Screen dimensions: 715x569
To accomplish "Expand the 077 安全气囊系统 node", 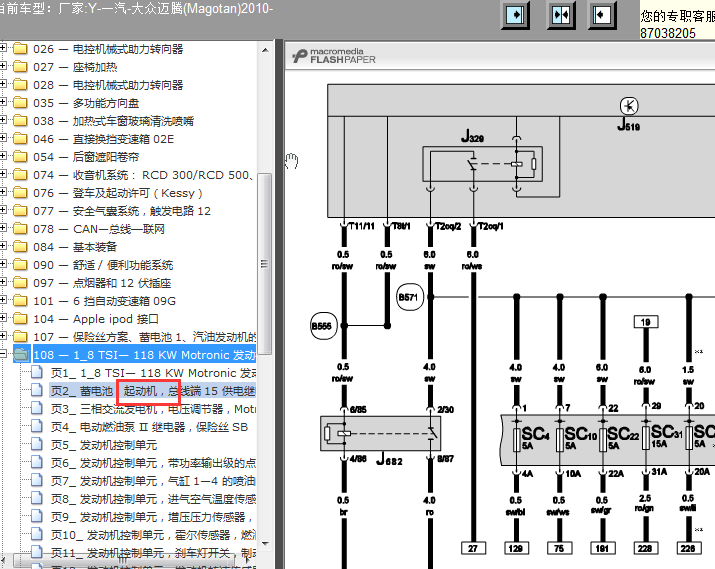I will pyautogui.click(x=3, y=210).
